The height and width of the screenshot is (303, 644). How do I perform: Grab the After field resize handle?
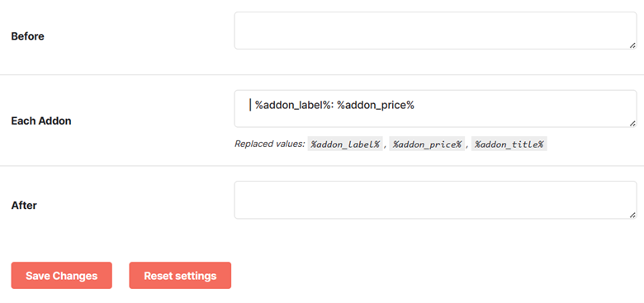click(632, 215)
